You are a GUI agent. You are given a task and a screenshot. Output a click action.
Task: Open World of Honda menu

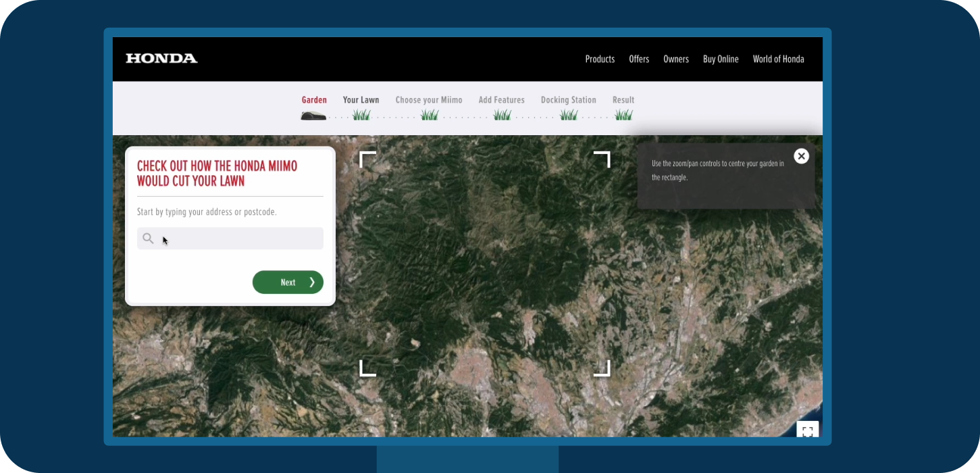[778, 59]
